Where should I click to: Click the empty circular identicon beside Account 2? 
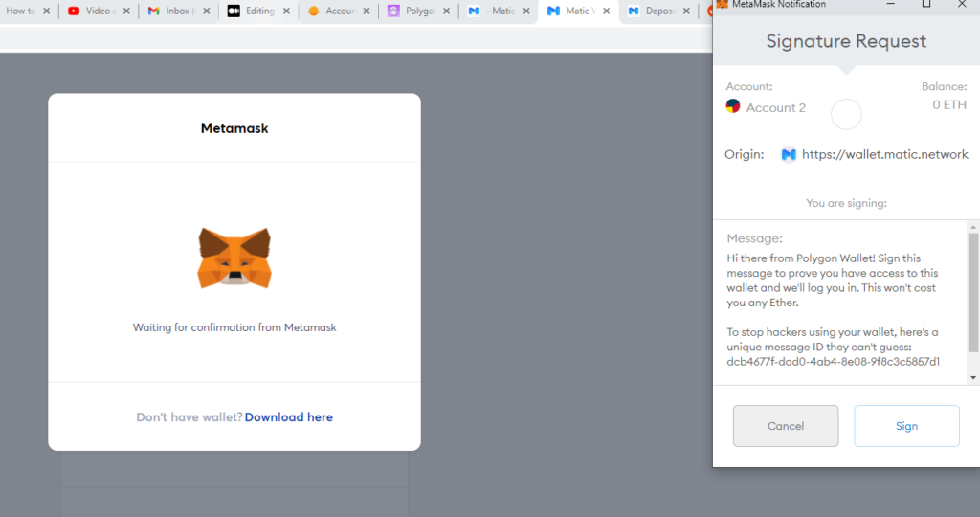point(846,115)
